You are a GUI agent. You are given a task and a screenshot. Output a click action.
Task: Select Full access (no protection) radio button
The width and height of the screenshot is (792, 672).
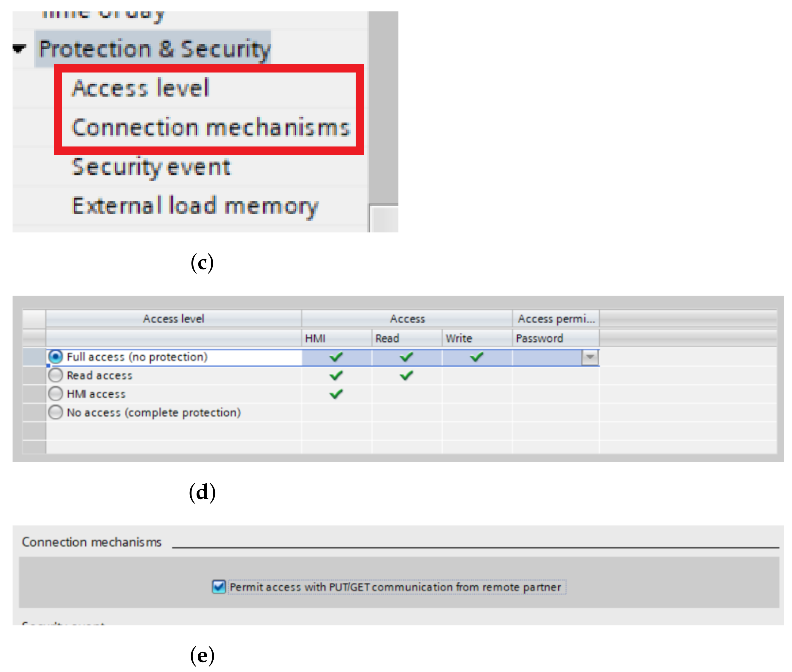click(x=56, y=357)
